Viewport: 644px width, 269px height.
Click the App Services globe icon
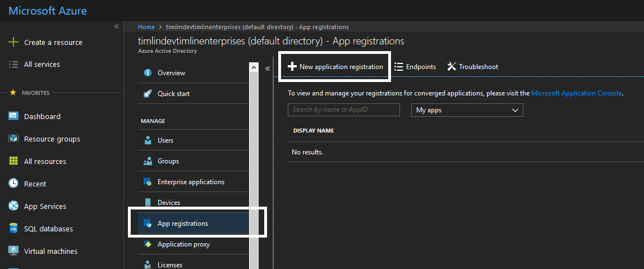point(13,206)
